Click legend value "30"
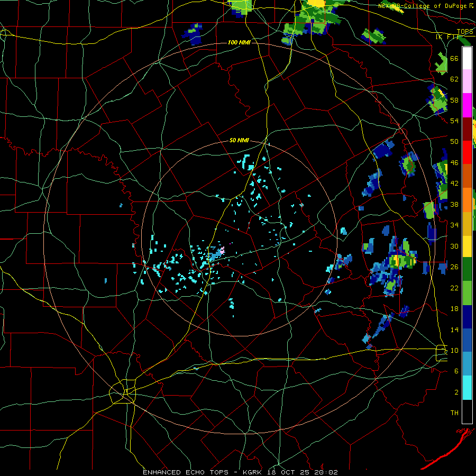476x476 pixels. tap(454, 246)
